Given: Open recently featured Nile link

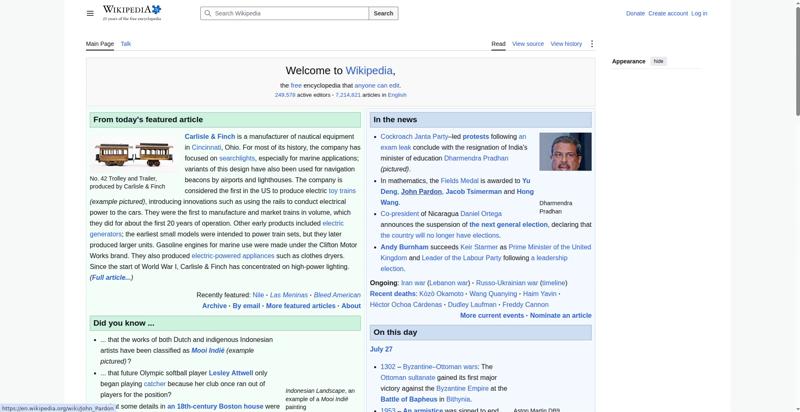Looking at the screenshot, I should [258, 295].
